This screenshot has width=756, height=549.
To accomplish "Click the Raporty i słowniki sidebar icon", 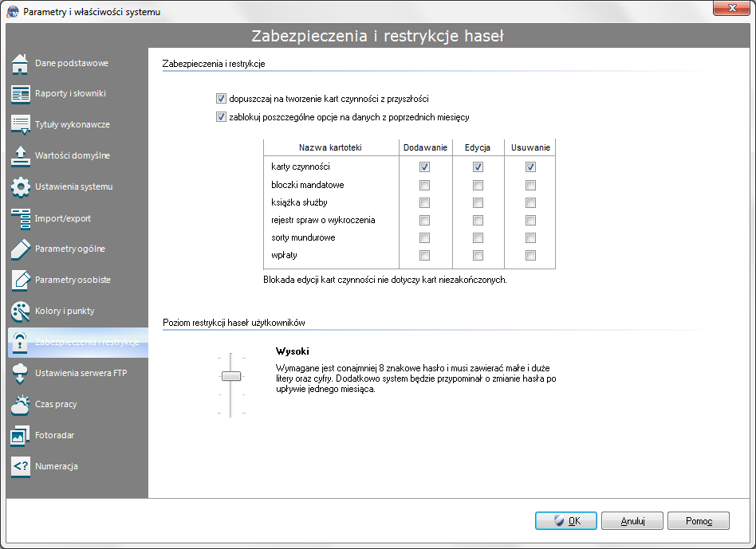I will [x=21, y=95].
